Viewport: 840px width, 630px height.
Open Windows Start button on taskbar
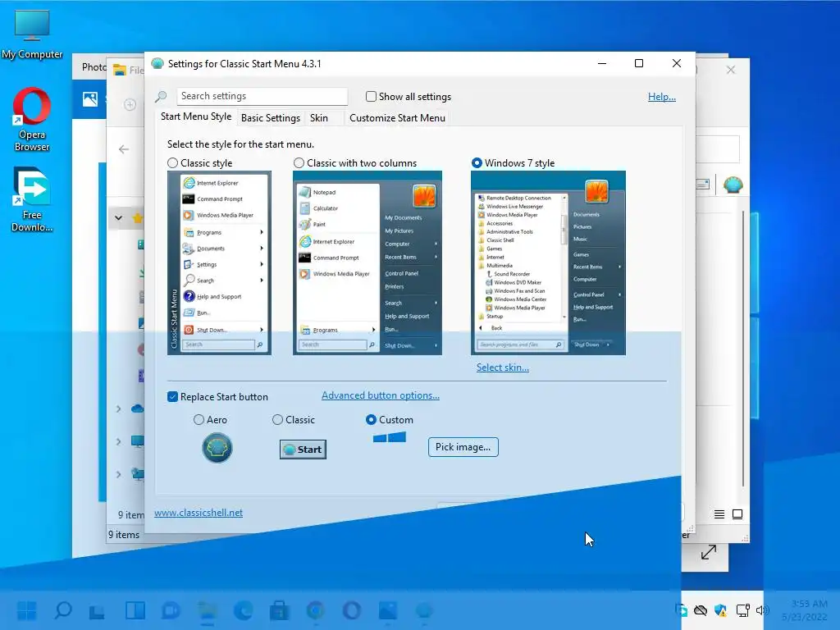(27, 610)
